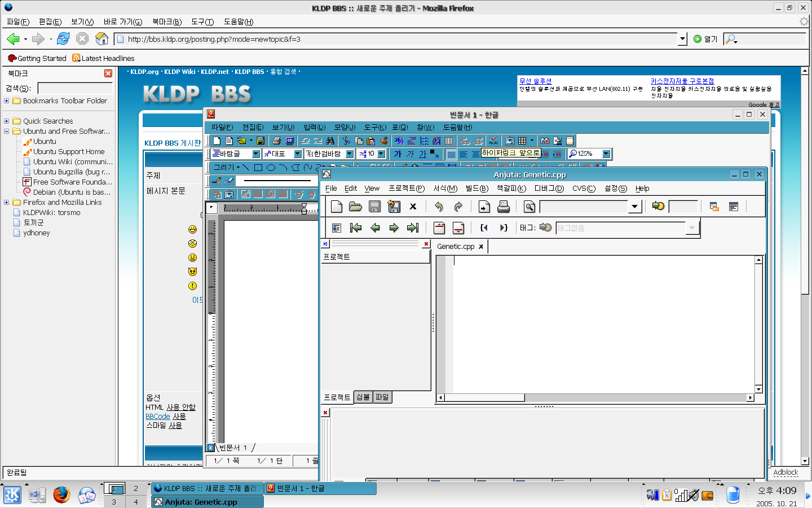Click bookmarks sidebar 검색 search field
The height and width of the screenshot is (508, 812).
(75, 88)
